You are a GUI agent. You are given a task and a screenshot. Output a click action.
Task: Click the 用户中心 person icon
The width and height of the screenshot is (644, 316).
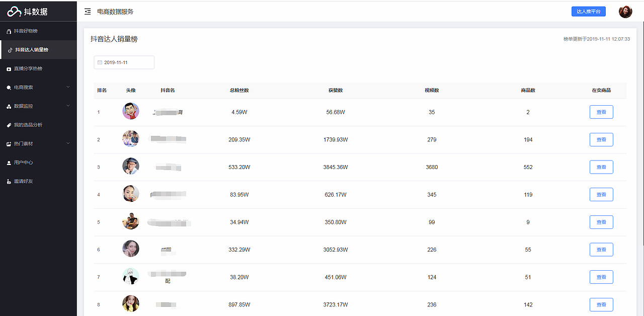coord(9,163)
